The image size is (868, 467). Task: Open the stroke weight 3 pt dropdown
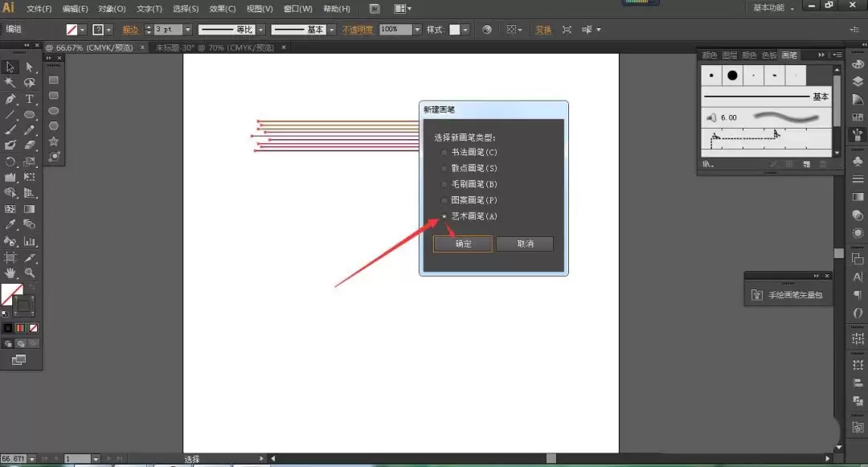point(187,29)
